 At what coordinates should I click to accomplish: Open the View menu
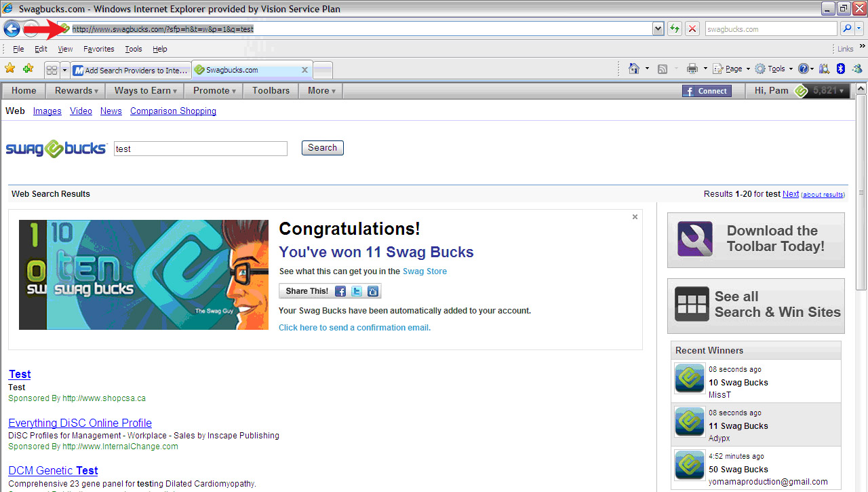[65, 49]
